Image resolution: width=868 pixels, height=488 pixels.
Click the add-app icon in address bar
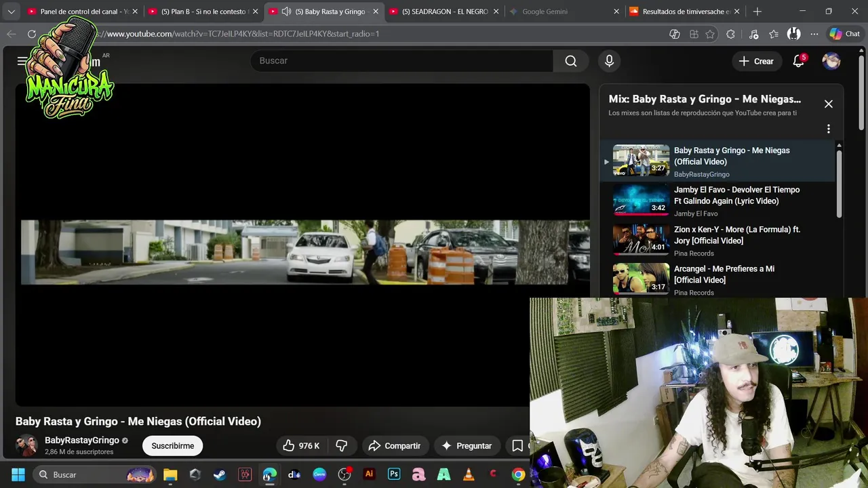(694, 34)
